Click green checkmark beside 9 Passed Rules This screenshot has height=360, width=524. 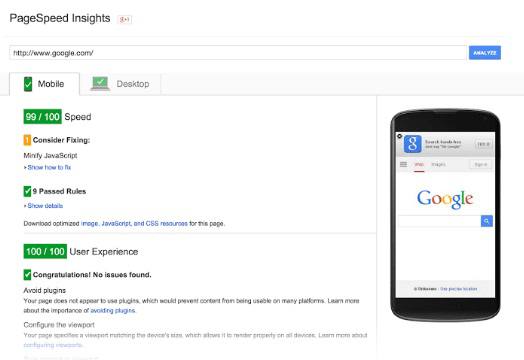click(x=27, y=191)
